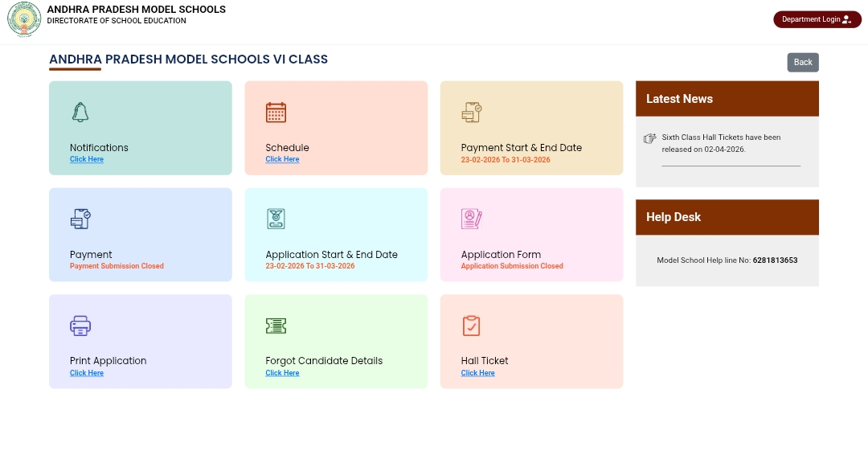The width and height of the screenshot is (868, 455).
Task: Click the Hall Ticket clipboard icon
Action: tap(471, 326)
